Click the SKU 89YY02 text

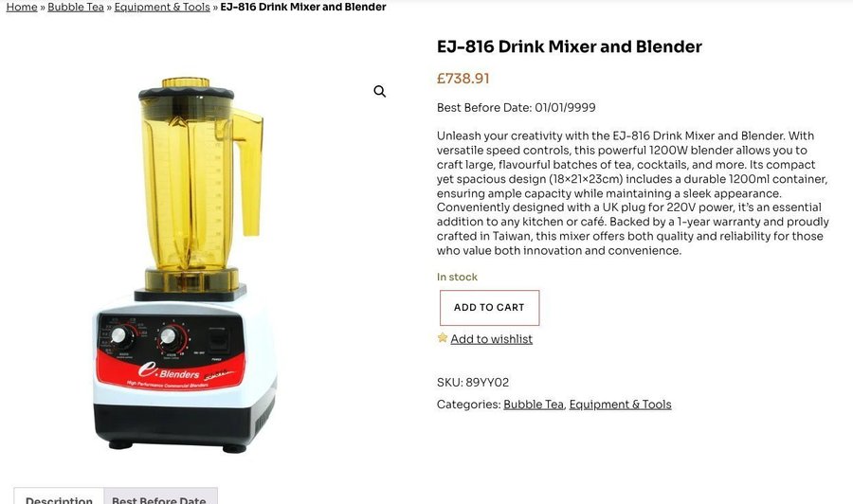(473, 382)
